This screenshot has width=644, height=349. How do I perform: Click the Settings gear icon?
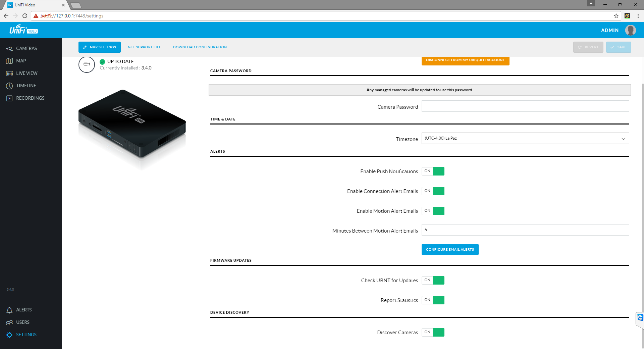coord(9,335)
